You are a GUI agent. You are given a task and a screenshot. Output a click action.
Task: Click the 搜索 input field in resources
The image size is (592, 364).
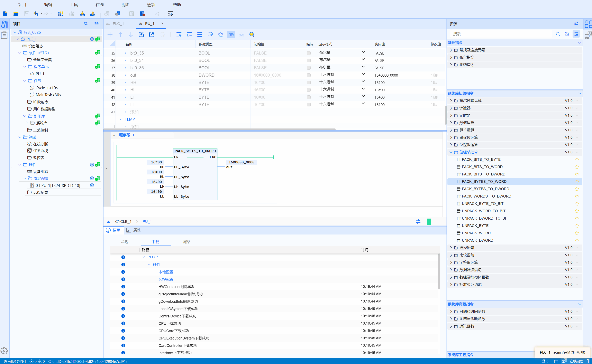click(x=500, y=34)
